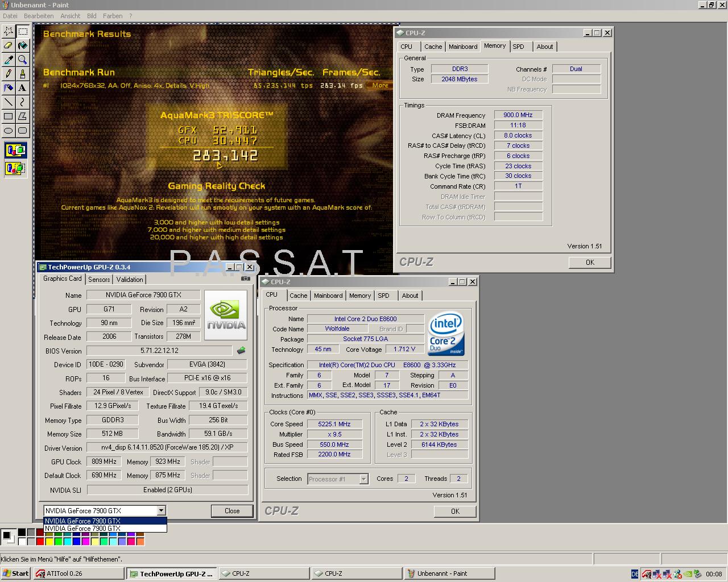Open the Bild menu
This screenshot has width=728, height=582.
tap(92, 16)
